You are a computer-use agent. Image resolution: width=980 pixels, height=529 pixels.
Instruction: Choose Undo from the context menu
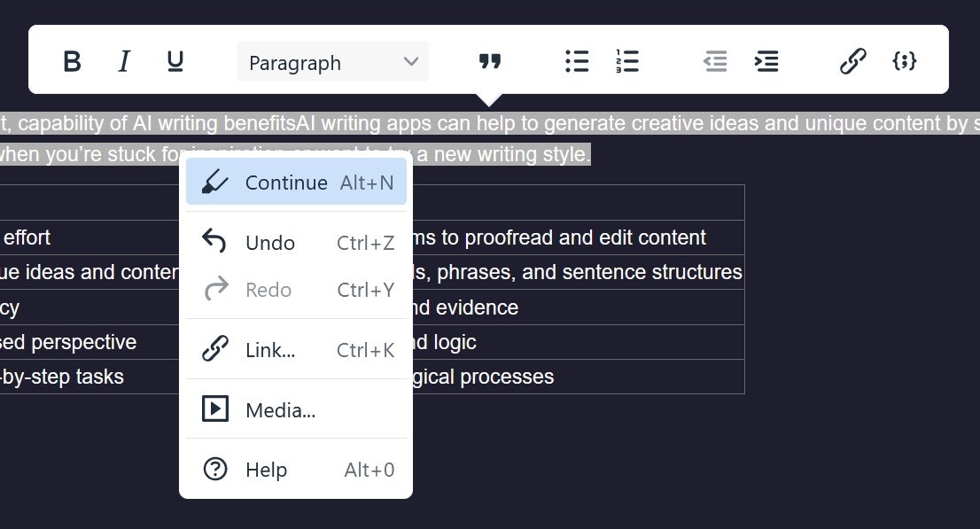coord(296,242)
